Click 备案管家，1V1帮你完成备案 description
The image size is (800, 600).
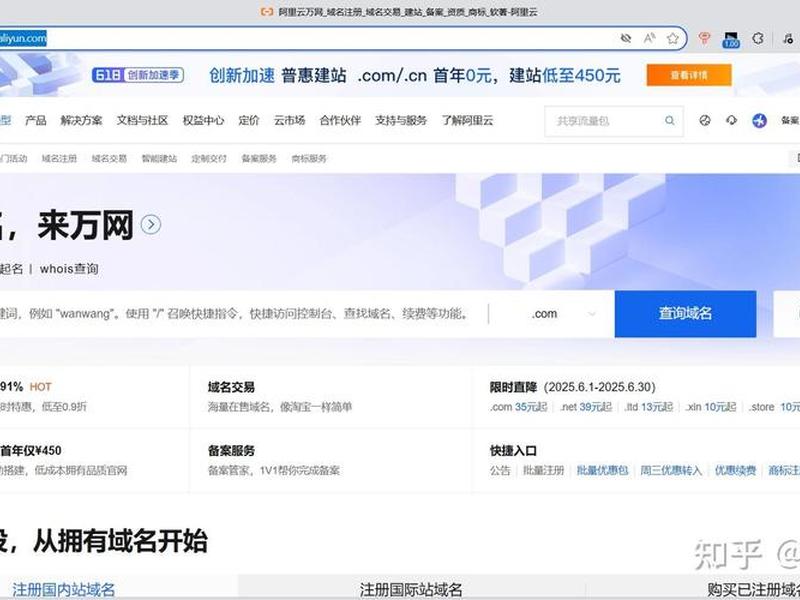point(274,470)
